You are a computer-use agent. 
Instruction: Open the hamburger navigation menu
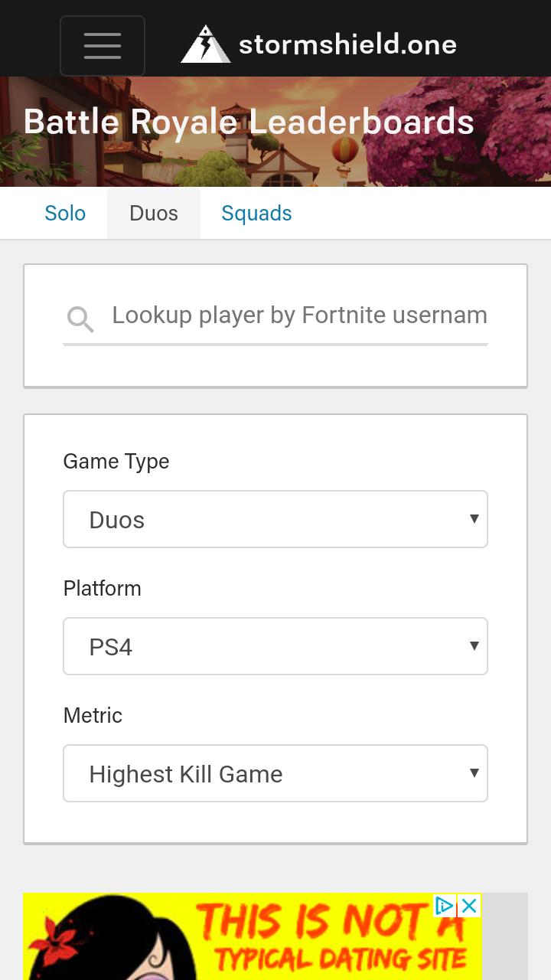point(103,46)
